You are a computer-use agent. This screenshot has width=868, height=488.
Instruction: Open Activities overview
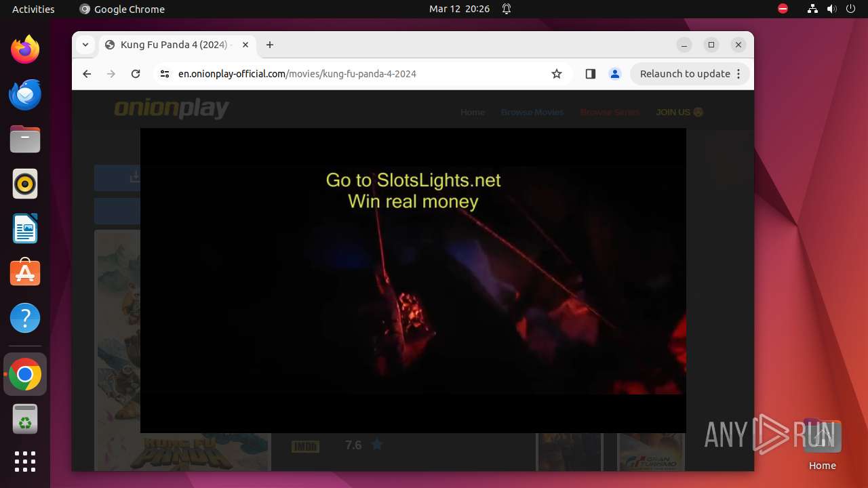point(33,9)
